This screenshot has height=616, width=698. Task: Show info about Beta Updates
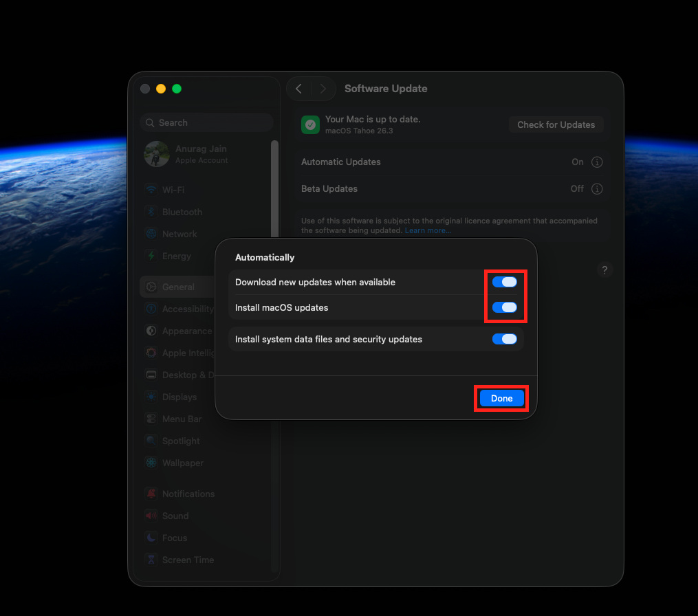[597, 188]
